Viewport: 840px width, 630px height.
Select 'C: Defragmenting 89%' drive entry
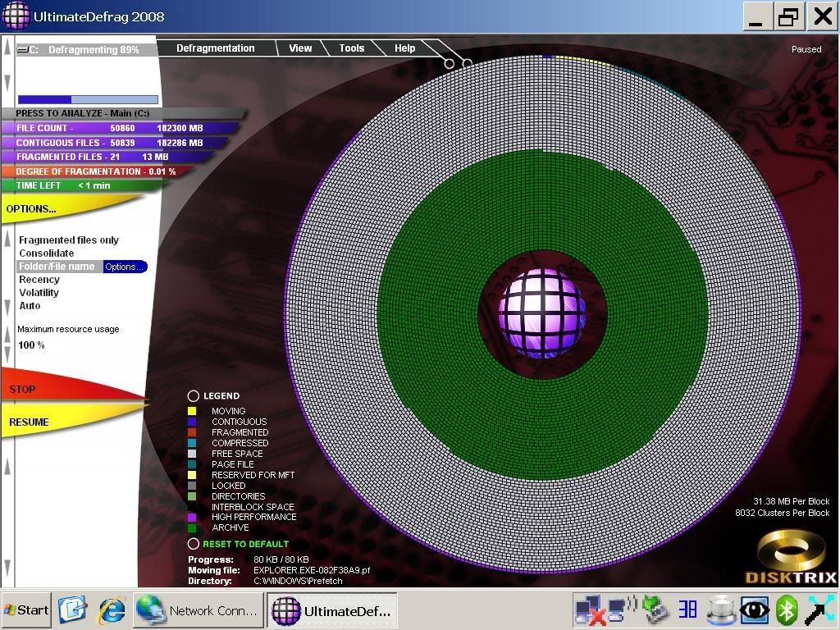coord(85,50)
